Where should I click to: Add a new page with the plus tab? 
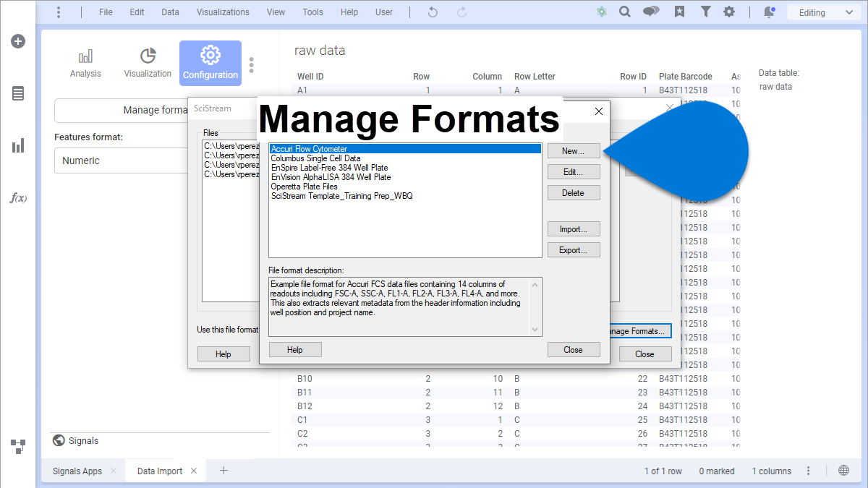click(x=224, y=471)
